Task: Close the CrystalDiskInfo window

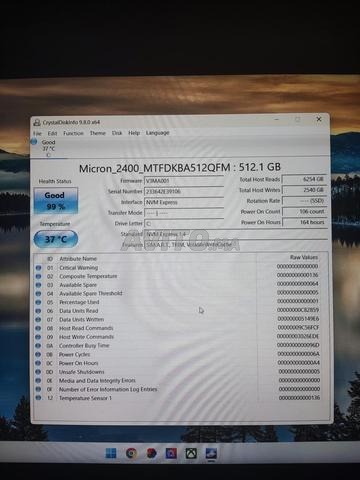Action: 319,119
